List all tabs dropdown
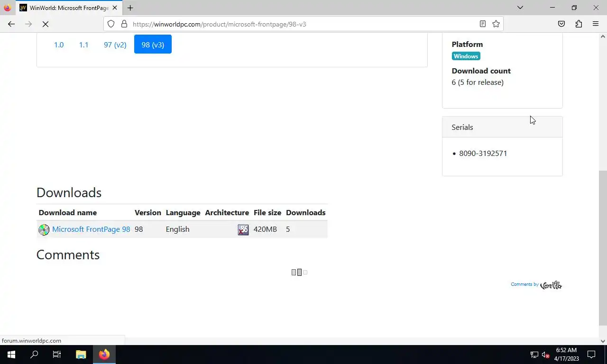607x364 pixels. pyautogui.click(x=520, y=8)
